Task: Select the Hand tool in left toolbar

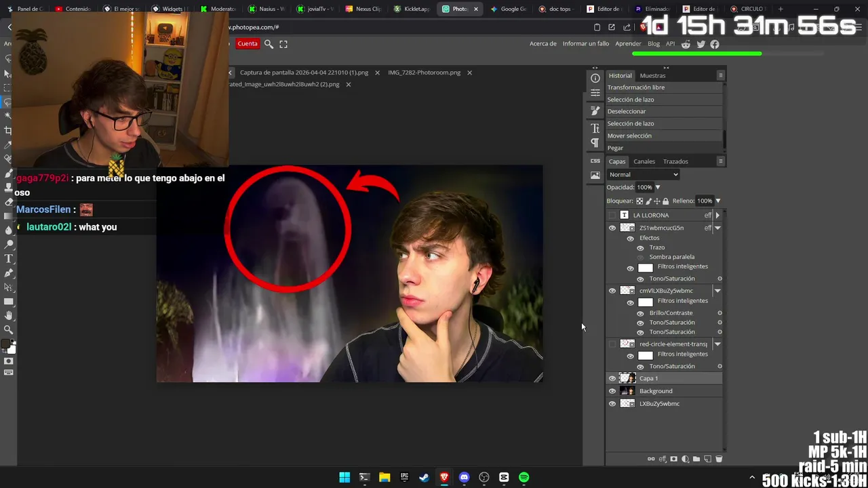Action: (8, 315)
